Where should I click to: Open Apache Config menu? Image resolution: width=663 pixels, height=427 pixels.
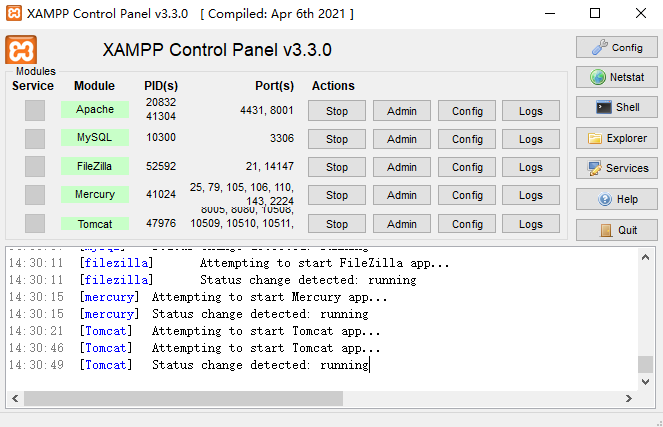[467, 111]
